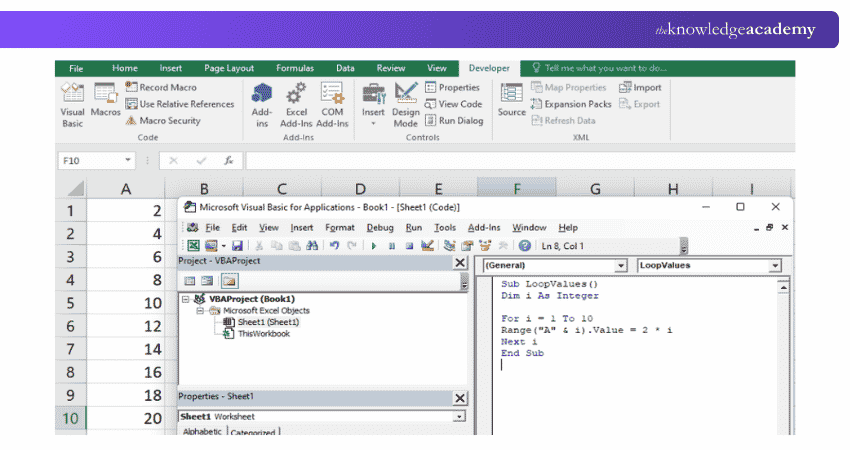Open the Formulas ribbon tab
Screen dimensions: 850x450
coord(294,68)
